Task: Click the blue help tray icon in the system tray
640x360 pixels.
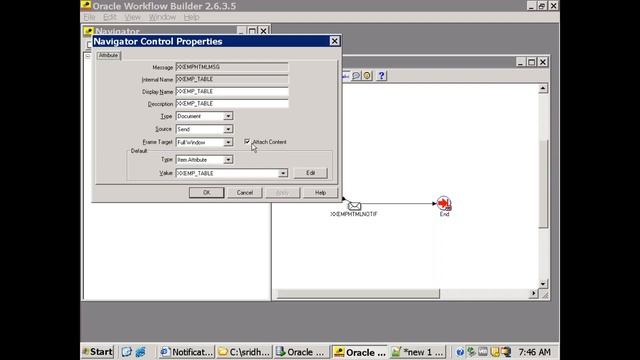Action: click(x=460, y=352)
